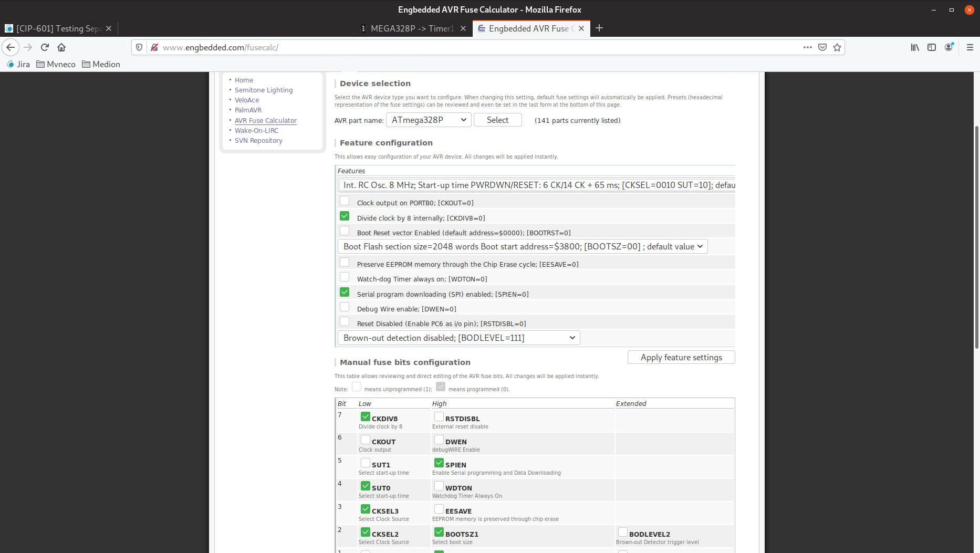Open the Medion bookmarks folder
The width and height of the screenshot is (980, 553).
[x=101, y=64]
